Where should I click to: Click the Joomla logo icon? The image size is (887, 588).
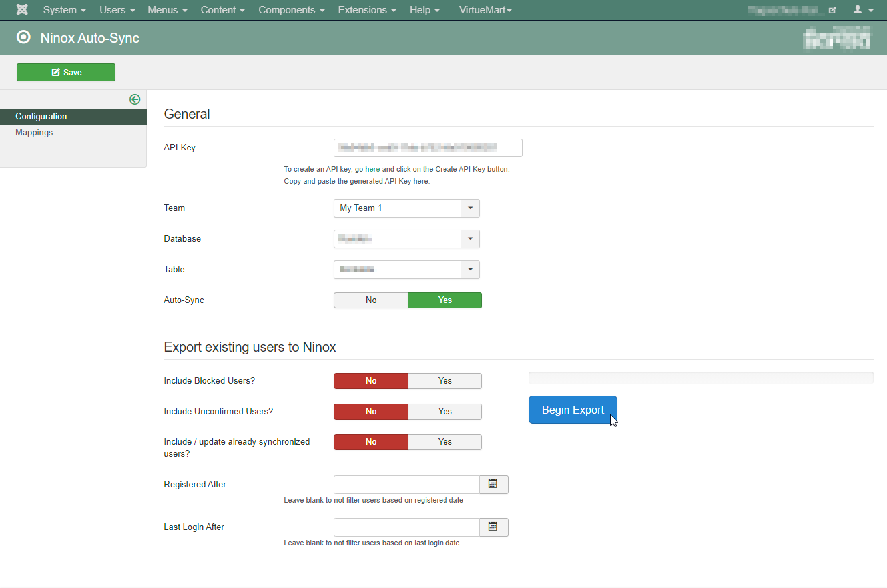coord(22,10)
